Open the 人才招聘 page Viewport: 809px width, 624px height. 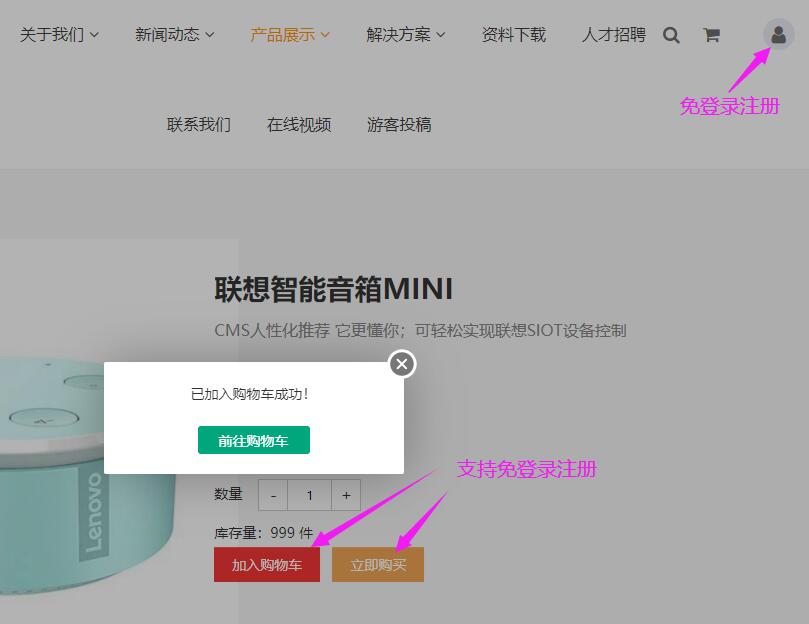614,35
